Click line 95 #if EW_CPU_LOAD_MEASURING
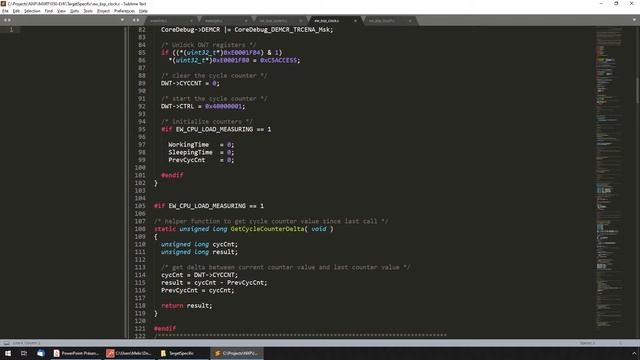 pos(216,129)
